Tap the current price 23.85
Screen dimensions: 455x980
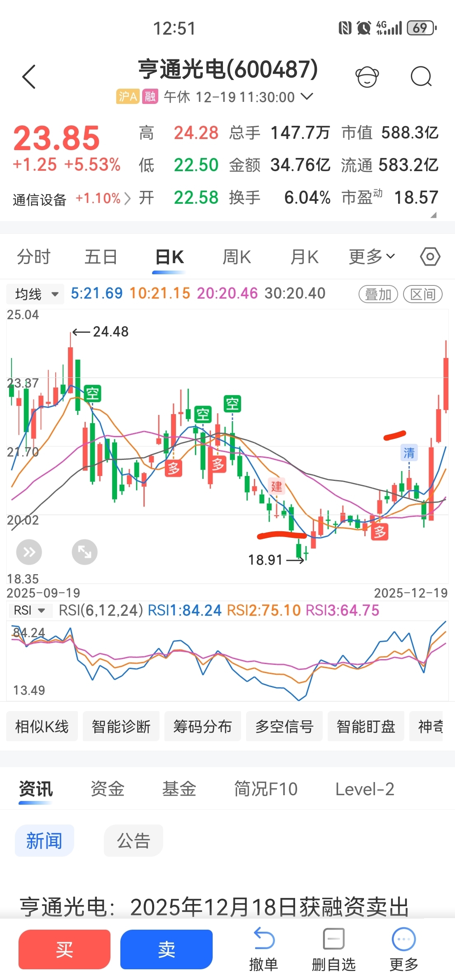pyautogui.click(x=56, y=138)
